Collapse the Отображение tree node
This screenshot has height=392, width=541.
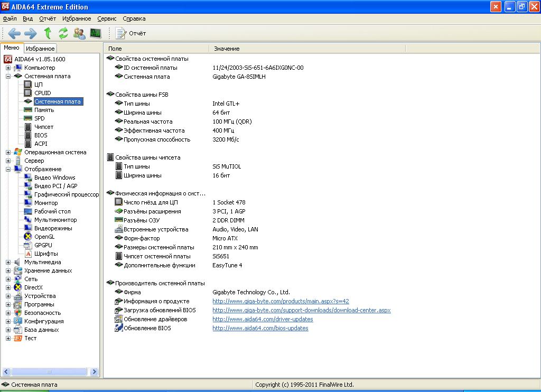8,169
